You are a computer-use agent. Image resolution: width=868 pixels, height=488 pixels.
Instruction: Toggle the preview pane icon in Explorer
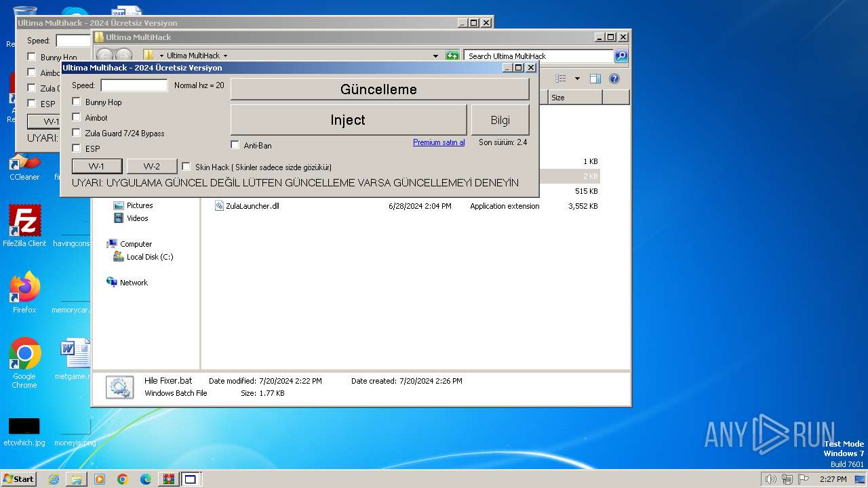[x=595, y=79]
